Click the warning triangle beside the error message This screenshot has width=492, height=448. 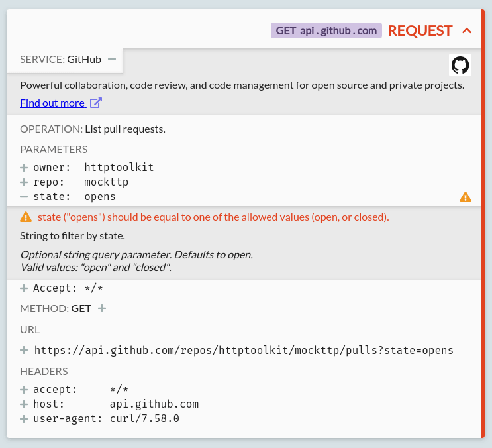(26, 217)
